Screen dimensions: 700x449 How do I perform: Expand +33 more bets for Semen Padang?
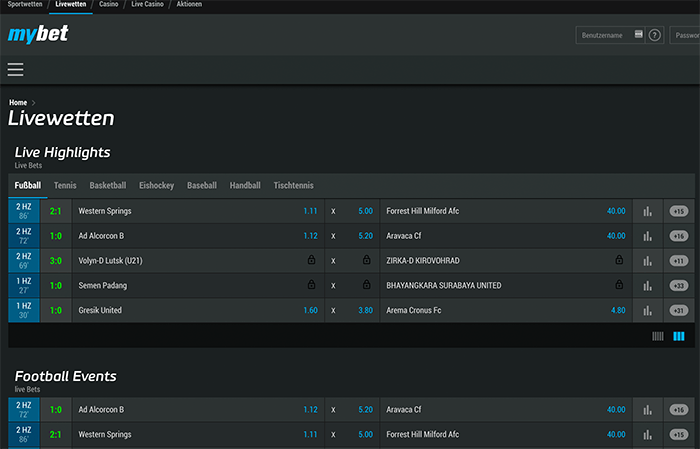(x=679, y=286)
